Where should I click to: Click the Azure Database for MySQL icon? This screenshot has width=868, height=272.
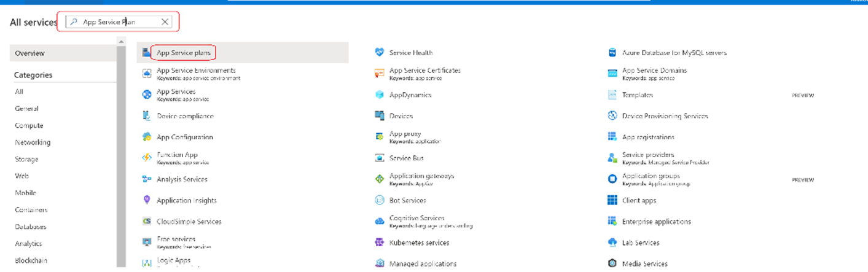point(612,53)
